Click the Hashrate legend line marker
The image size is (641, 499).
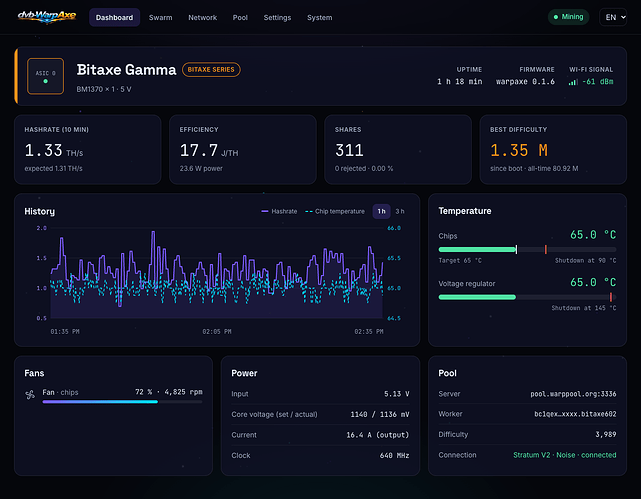click(264, 211)
